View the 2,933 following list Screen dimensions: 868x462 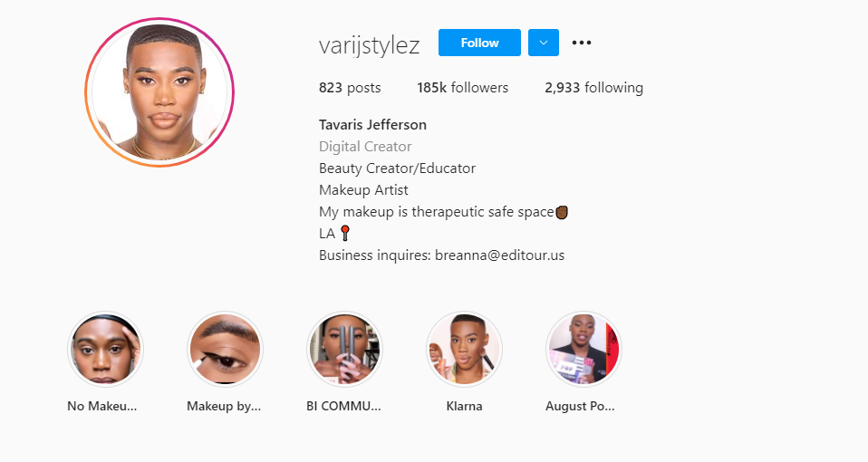(593, 88)
